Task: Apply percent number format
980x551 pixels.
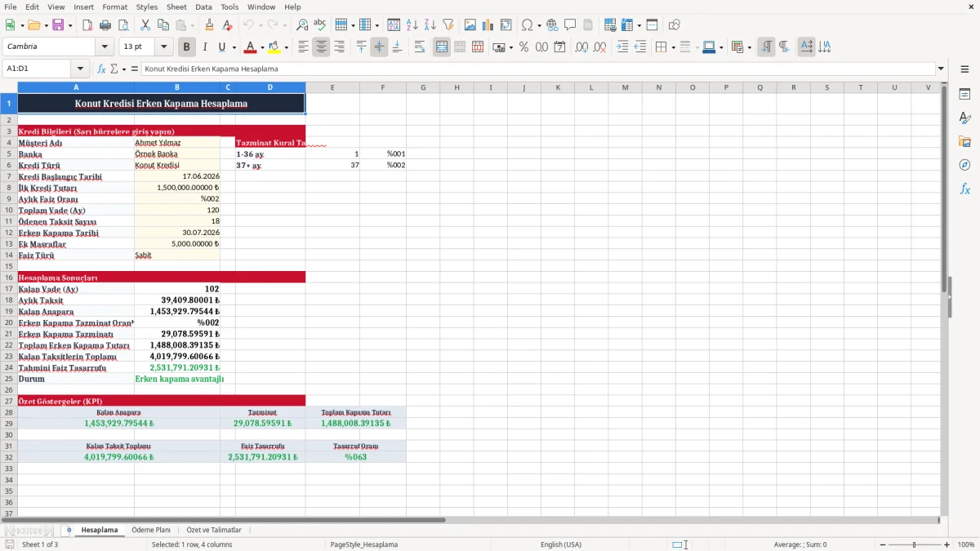Action: click(523, 47)
